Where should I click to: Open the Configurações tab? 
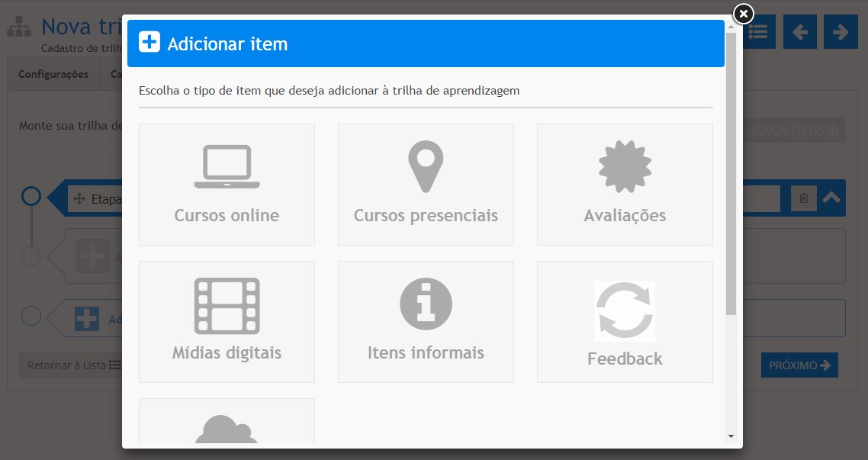[53, 75]
